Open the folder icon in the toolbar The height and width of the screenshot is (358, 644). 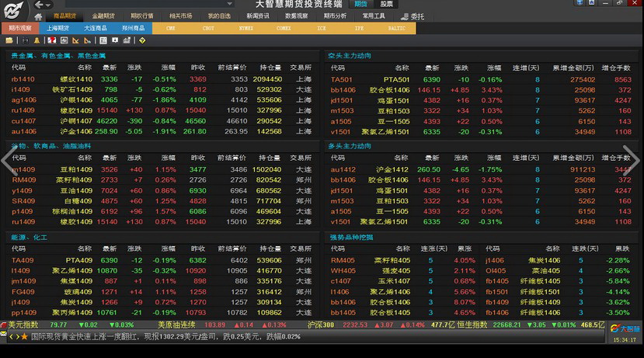9,40
